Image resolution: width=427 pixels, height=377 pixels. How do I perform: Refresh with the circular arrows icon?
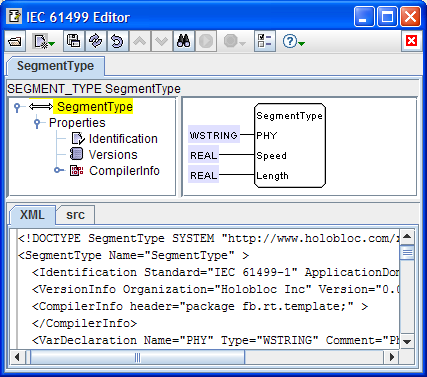[x=95, y=41]
